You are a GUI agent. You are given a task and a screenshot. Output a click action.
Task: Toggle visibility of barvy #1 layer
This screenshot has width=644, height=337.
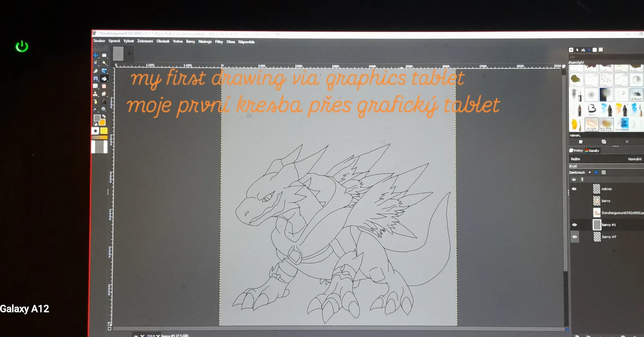tap(575, 225)
